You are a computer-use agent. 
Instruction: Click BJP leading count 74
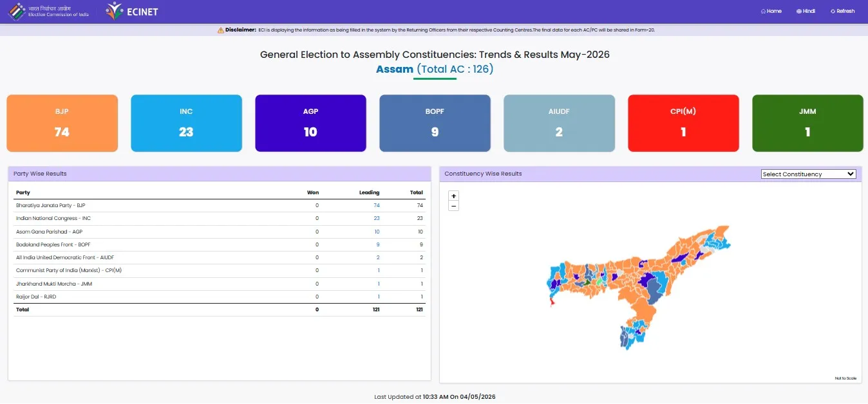tap(377, 205)
